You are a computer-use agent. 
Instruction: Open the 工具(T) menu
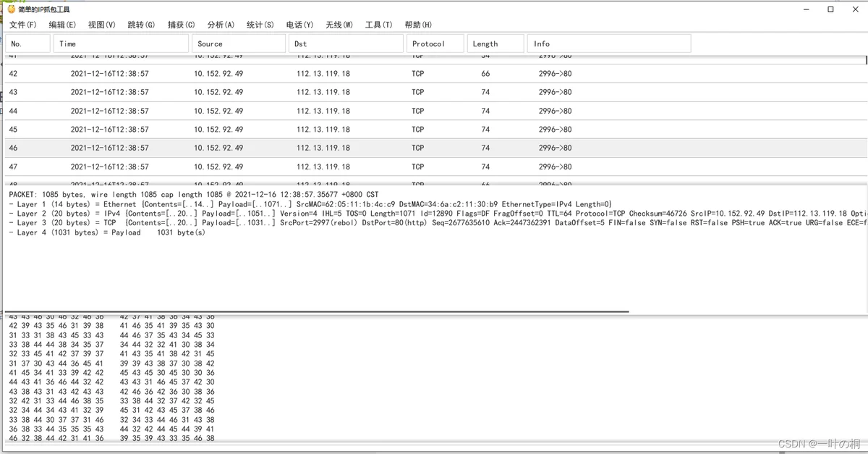[378, 25]
